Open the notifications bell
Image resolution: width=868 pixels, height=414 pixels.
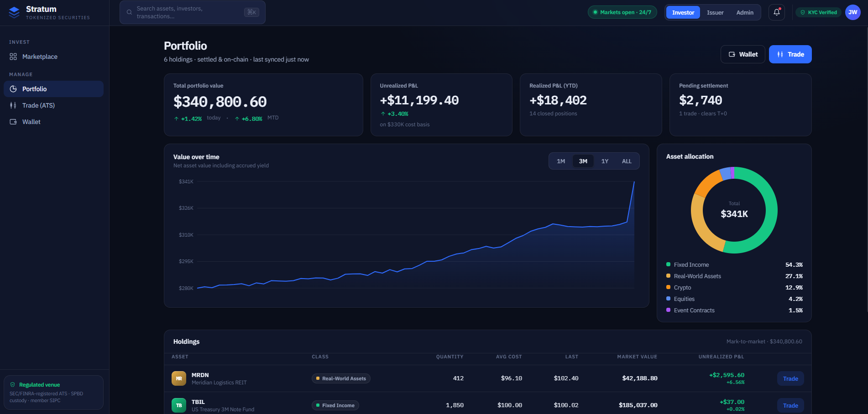[x=777, y=12]
